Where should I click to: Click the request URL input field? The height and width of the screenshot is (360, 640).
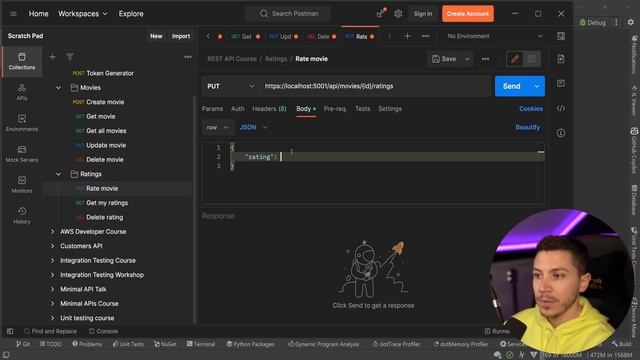click(x=375, y=86)
